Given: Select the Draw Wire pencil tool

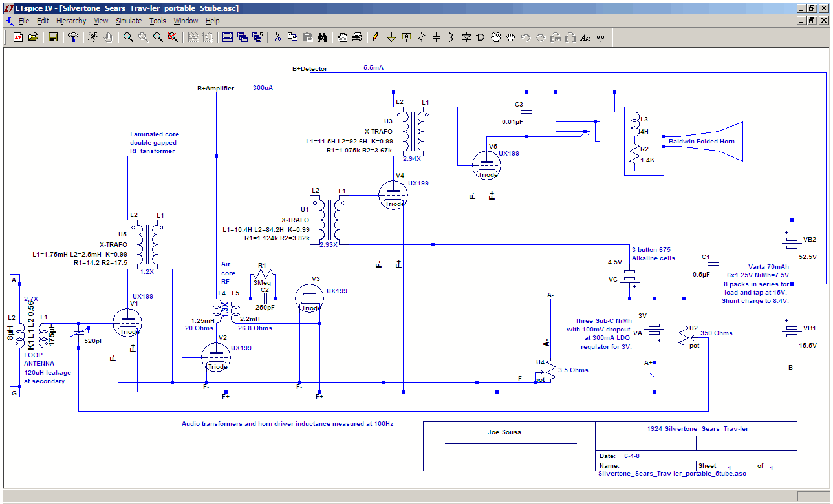Looking at the screenshot, I should 377,37.
